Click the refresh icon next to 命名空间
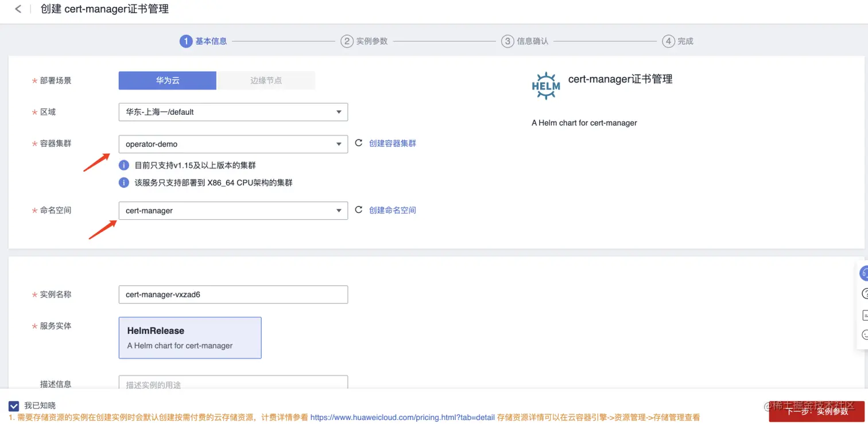This screenshot has width=868, height=424. (x=358, y=210)
